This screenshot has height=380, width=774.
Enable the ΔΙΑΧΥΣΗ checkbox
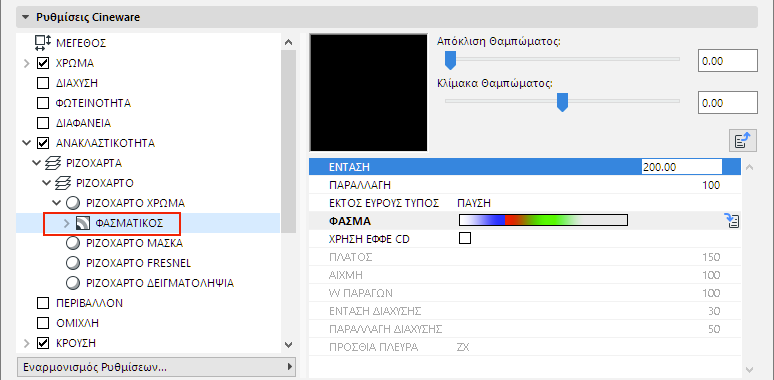pos(43,83)
